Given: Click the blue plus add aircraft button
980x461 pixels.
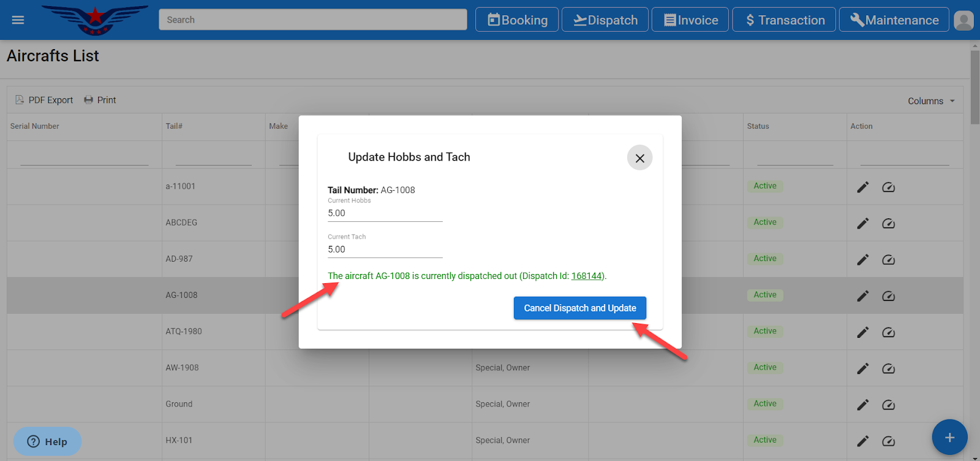Looking at the screenshot, I should point(949,437).
